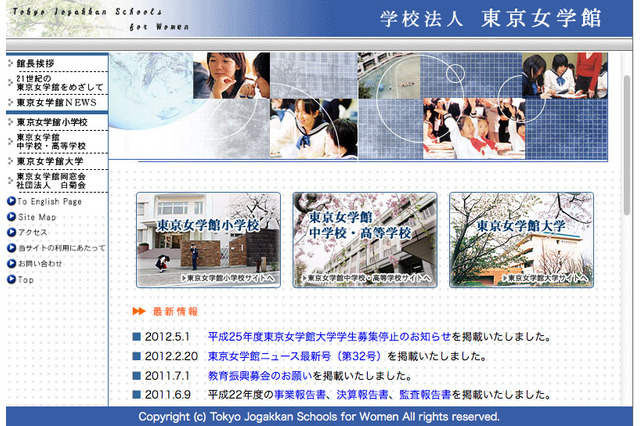Click the vertical scrollbar thumb on right
The height and width of the screenshot is (426, 640).
[x=627, y=145]
